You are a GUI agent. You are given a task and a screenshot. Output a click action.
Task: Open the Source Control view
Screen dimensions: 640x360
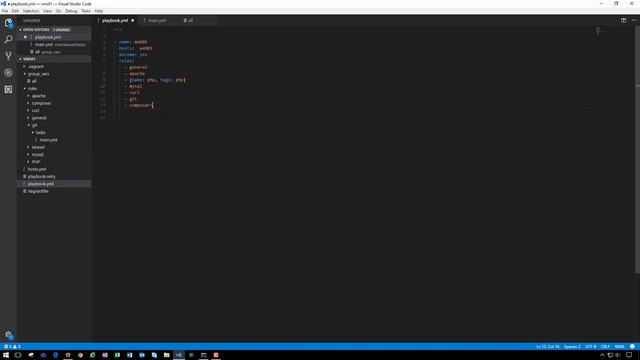tap(8, 56)
